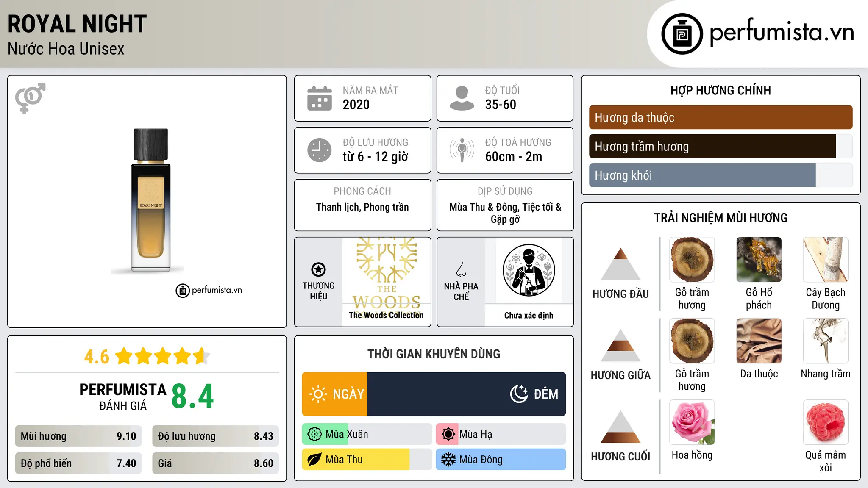
Task: Select the style text Thanh lịch, Phong trần
Action: (x=362, y=207)
